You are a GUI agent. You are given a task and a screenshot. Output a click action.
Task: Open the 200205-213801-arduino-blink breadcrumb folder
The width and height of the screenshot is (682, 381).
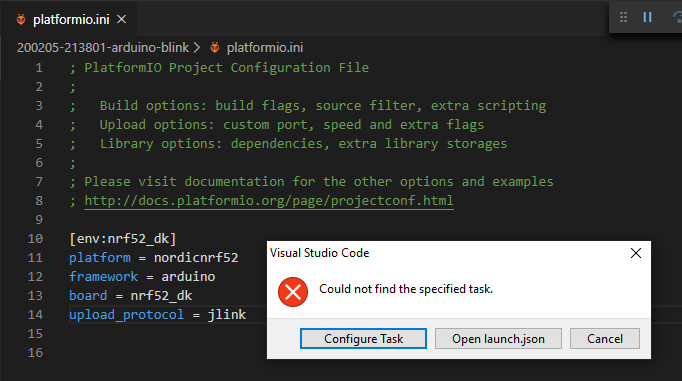coord(103,47)
